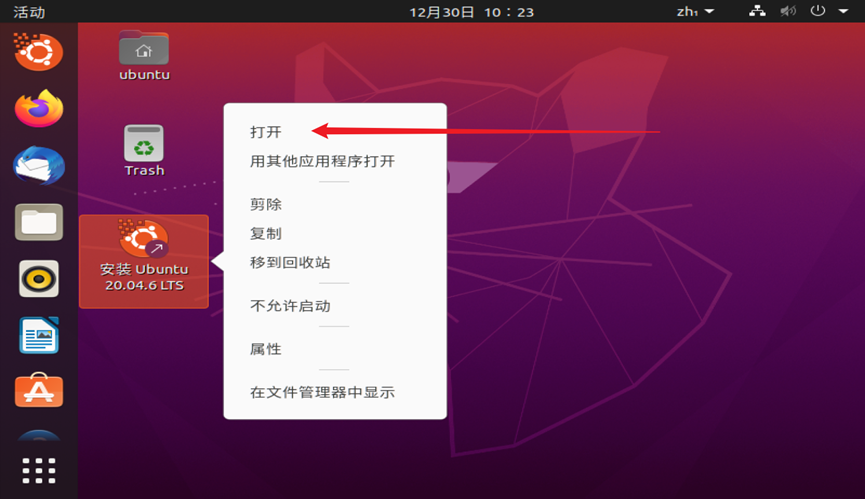Image resolution: width=865 pixels, height=499 pixels.
Task: Open Ubuntu Software store icon
Action: (x=39, y=390)
